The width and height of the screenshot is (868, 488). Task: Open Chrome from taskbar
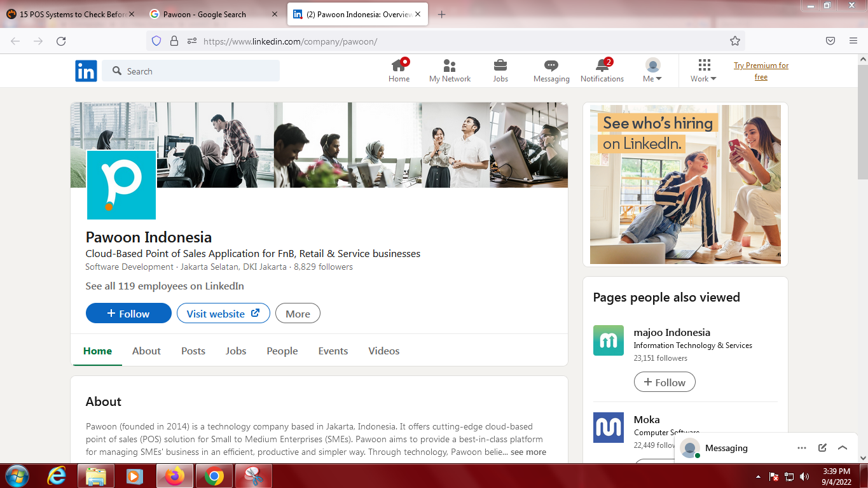point(214,476)
